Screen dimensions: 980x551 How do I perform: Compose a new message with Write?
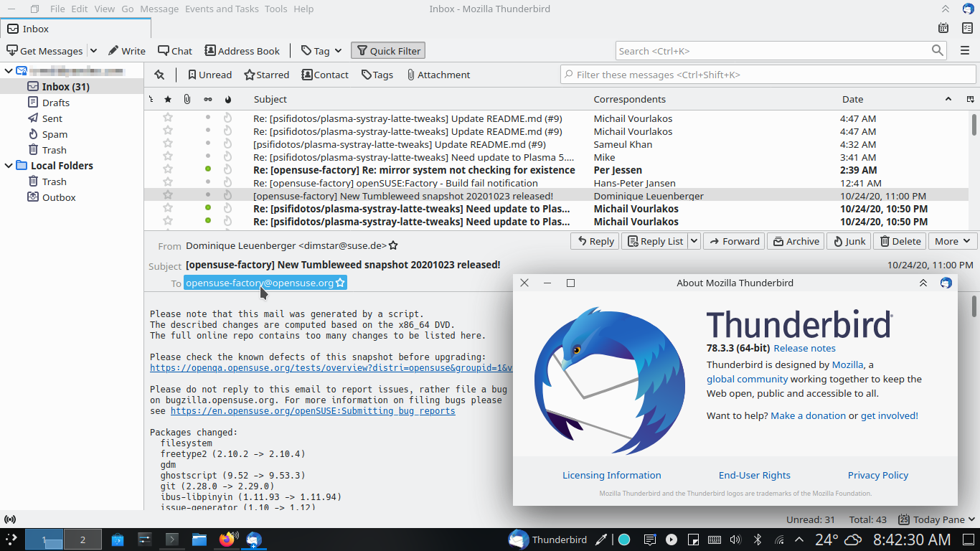click(x=127, y=51)
